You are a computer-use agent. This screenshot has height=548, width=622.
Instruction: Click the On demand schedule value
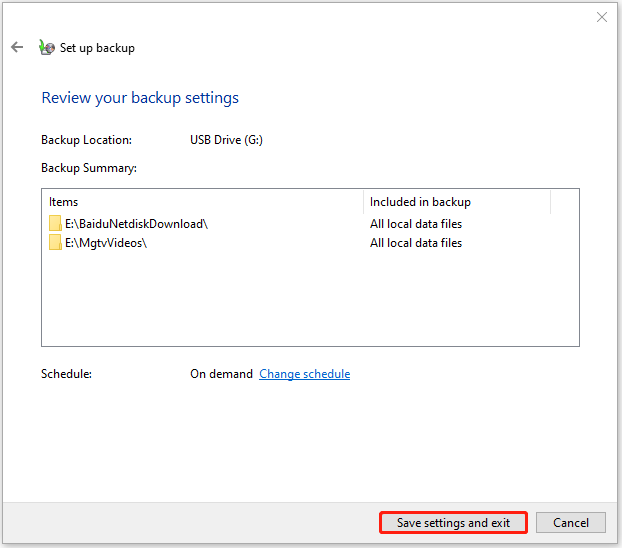point(221,374)
